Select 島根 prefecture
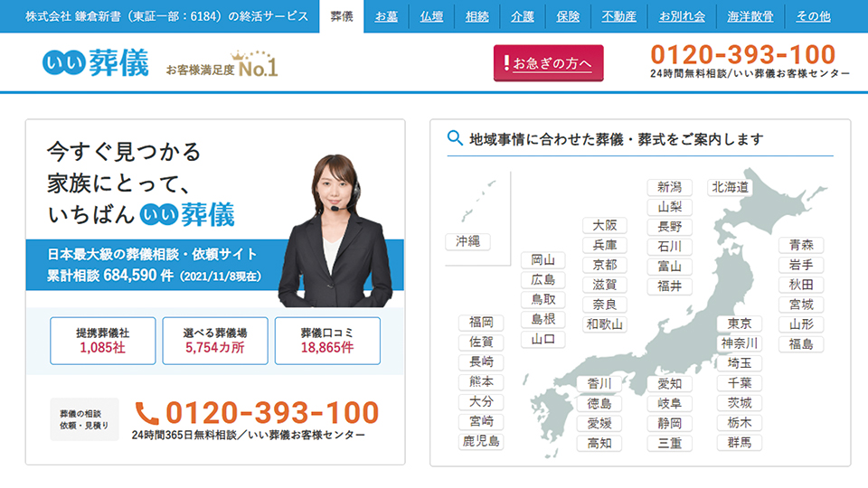This screenshot has width=868, height=488. point(543,319)
